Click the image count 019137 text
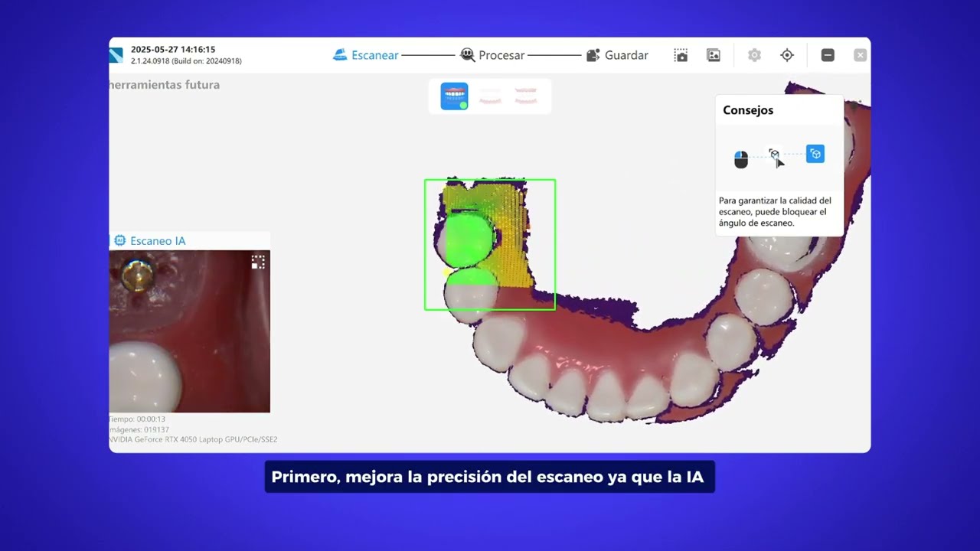Viewport: 980px width, 551px height. point(139,429)
